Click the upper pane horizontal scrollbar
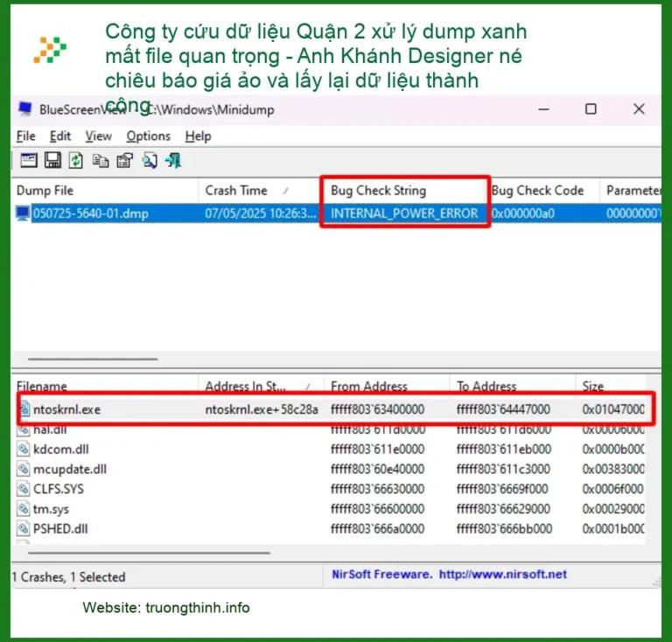 [93, 359]
